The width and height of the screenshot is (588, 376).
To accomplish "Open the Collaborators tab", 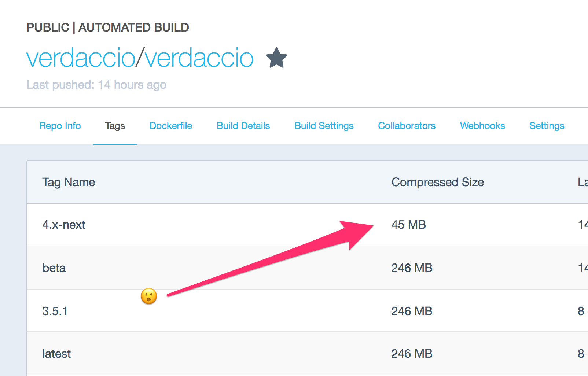I will tap(407, 126).
